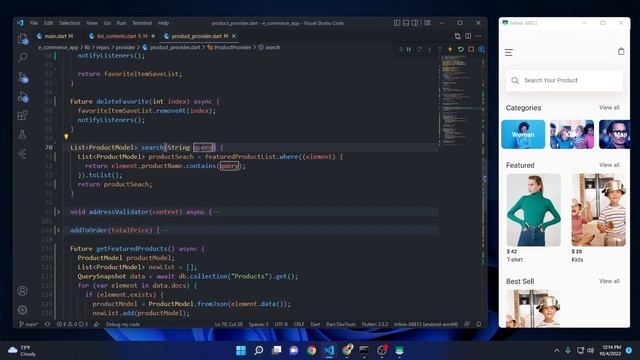Screen dimensions: 640x360
Task: Click the open changes icon in the editor title
Action: point(458,36)
